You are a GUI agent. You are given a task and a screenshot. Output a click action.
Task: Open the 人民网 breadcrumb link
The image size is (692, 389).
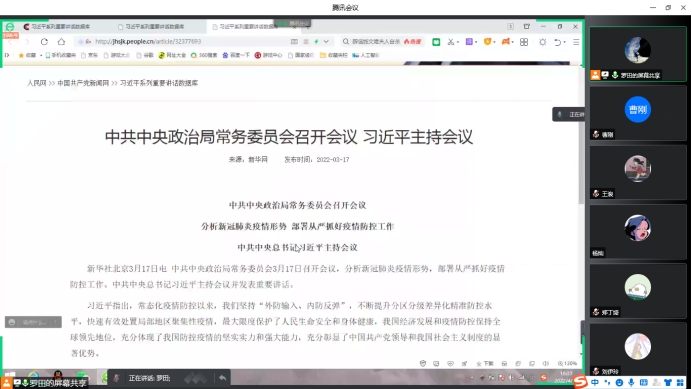(36, 83)
